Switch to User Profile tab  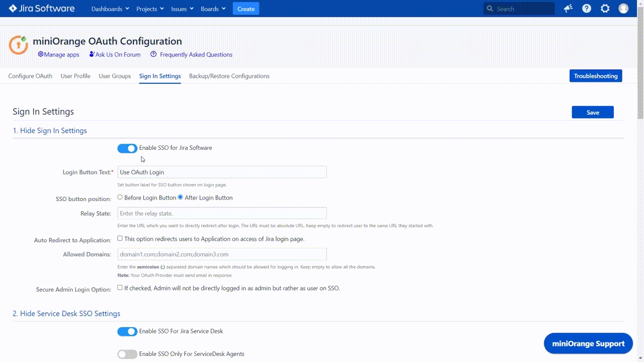coord(75,76)
